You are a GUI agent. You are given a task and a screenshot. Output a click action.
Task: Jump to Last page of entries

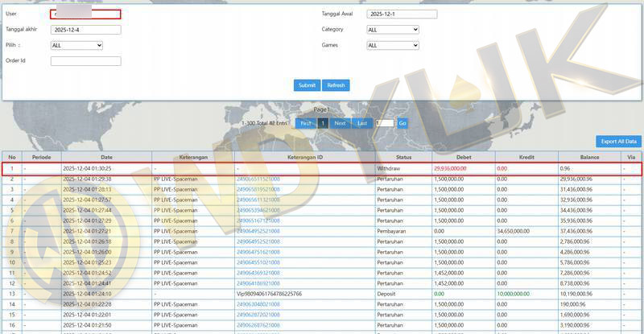click(362, 123)
